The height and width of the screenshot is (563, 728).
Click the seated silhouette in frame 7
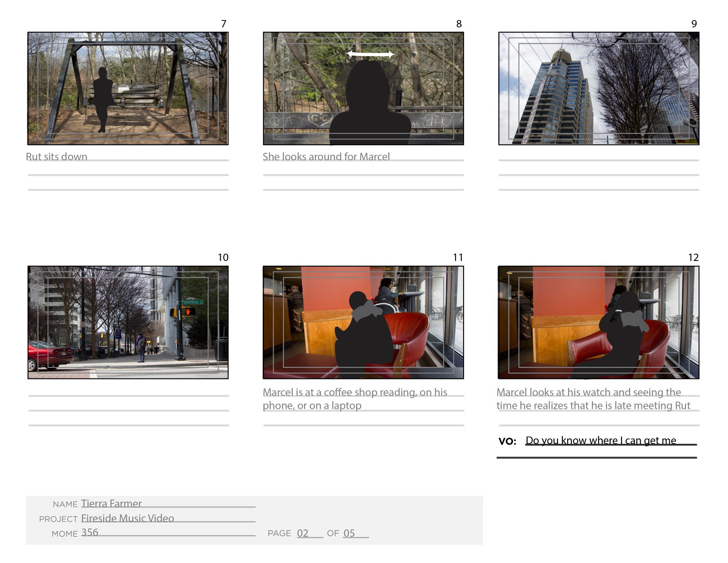click(103, 99)
